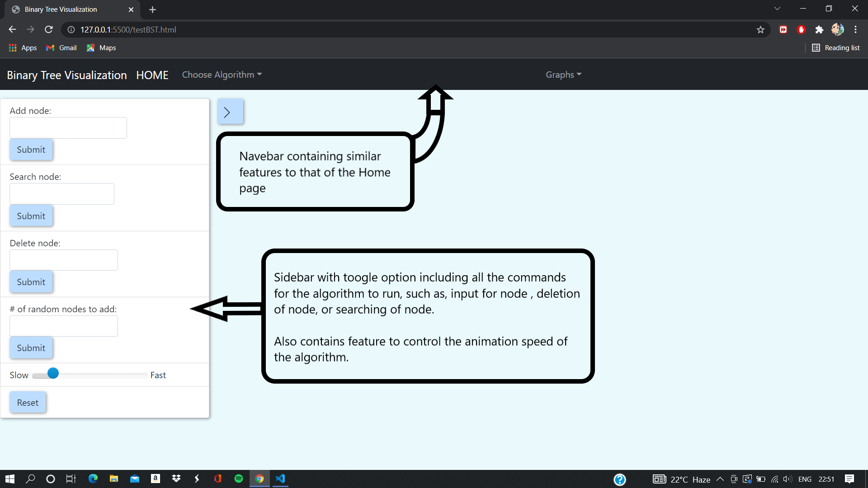Viewport: 868px width, 488px height.
Task: Click the Delete node input field
Action: (63, 260)
